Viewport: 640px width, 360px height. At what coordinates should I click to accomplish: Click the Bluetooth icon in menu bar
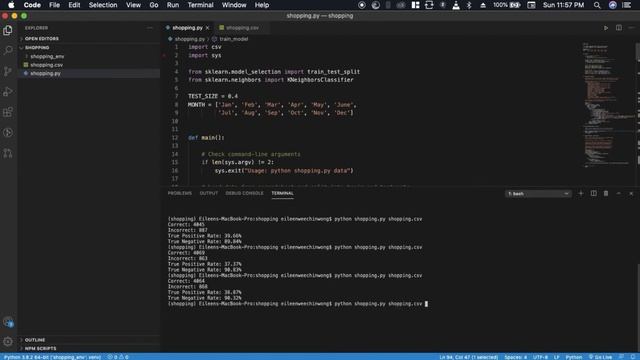pyautogui.click(x=469, y=5)
